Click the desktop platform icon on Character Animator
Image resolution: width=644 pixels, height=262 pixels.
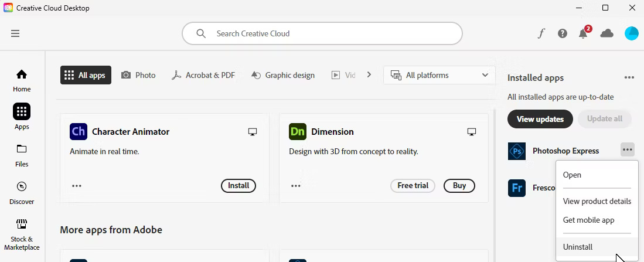coord(253,132)
